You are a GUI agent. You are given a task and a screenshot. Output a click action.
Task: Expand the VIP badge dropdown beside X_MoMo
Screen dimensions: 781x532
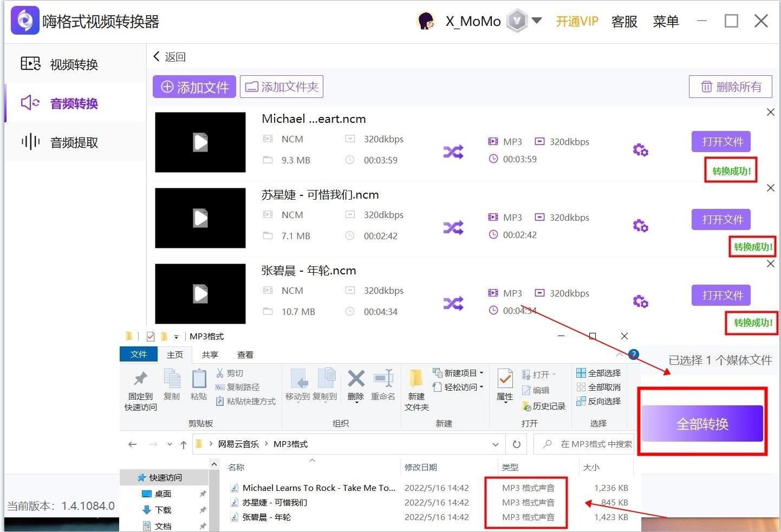click(537, 21)
